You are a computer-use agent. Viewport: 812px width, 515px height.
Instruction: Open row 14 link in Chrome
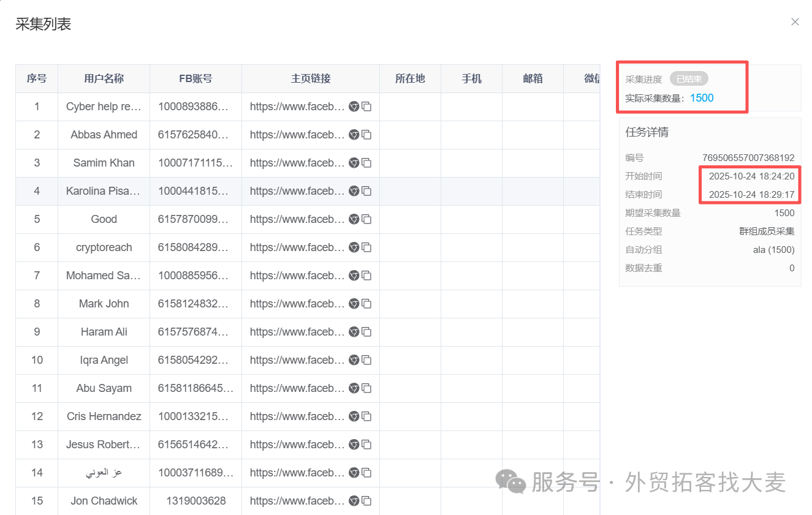pos(354,473)
